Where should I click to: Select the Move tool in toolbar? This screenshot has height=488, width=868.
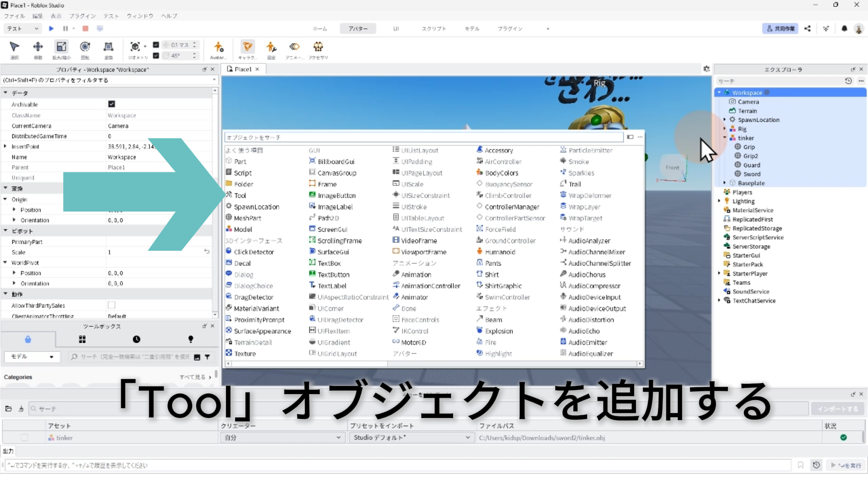tap(38, 47)
